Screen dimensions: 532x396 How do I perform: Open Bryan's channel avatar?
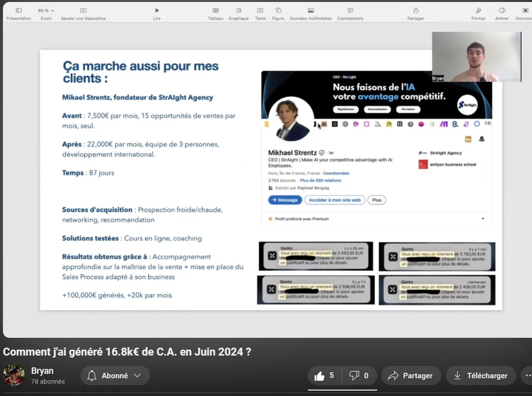(14, 375)
